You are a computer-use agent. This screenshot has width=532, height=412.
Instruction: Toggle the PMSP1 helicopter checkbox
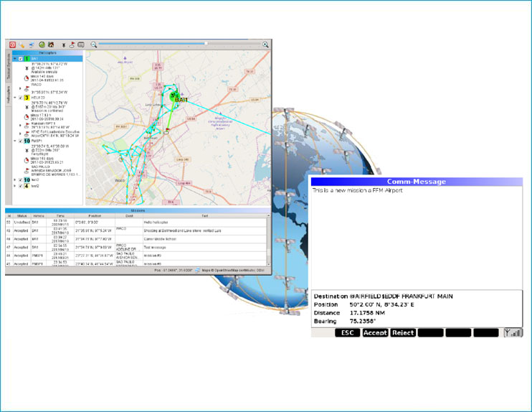(x=20, y=141)
